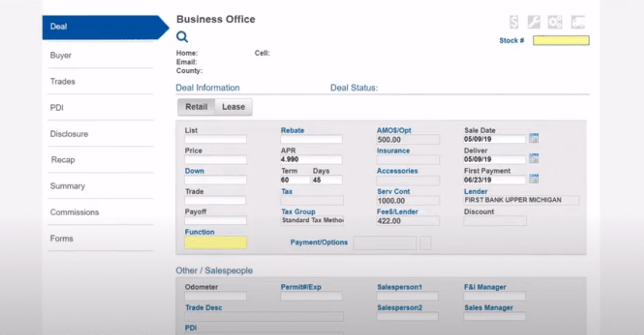Screen dimensions: 644x335
Task: Click the gears settings icon
Action: [555, 22]
